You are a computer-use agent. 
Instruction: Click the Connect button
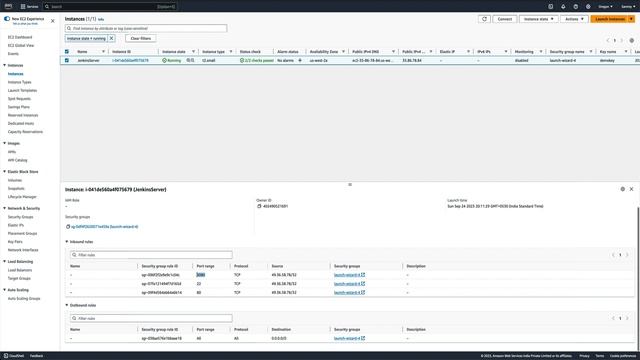505,19
